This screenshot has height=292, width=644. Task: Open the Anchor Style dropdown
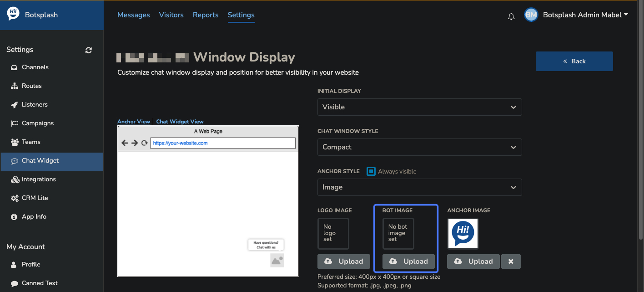pyautogui.click(x=419, y=187)
